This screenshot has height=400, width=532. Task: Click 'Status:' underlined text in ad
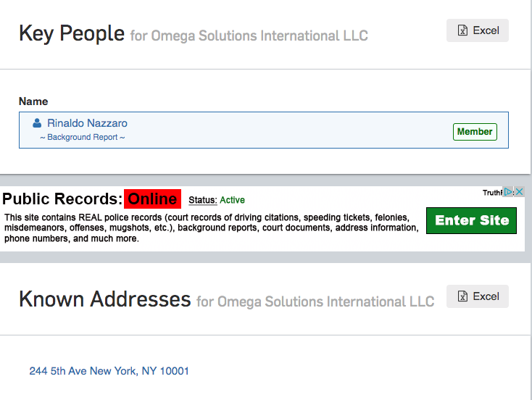tap(202, 200)
